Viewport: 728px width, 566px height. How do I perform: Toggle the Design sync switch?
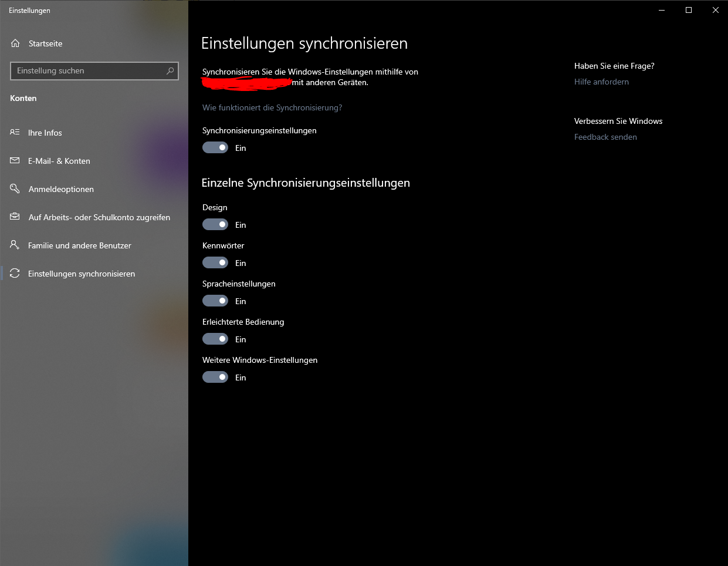215,224
